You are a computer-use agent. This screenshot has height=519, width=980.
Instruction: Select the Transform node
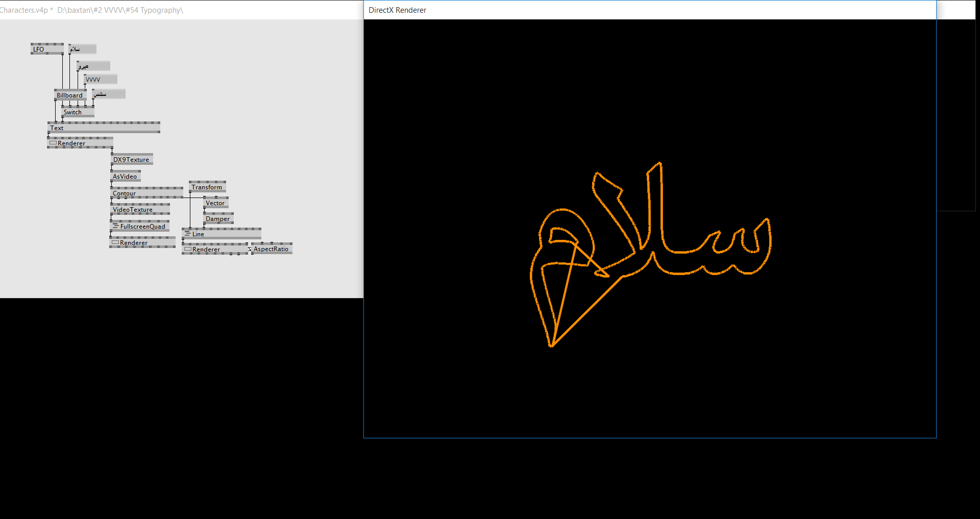[207, 187]
